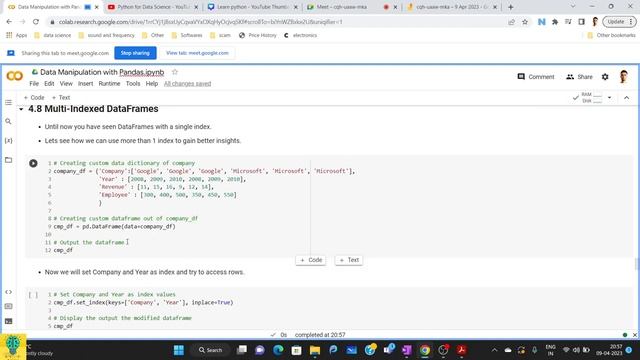Open the Comment panel
The height and width of the screenshot is (360, 640).
pos(536,77)
